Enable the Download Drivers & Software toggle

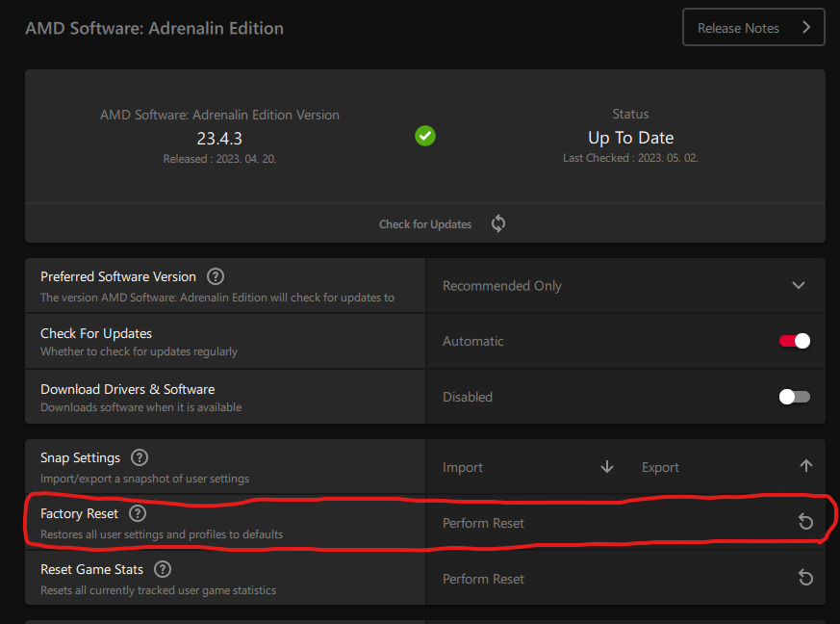pos(795,397)
